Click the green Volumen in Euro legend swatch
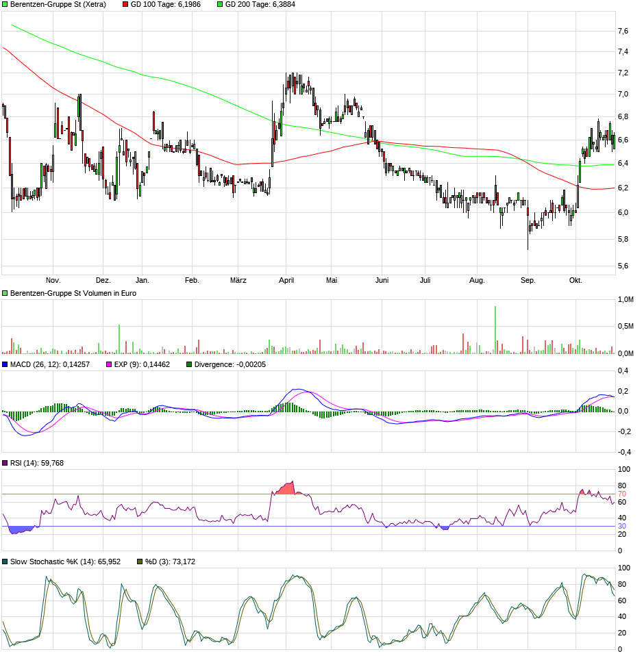This screenshot has width=644, height=656. [5, 293]
